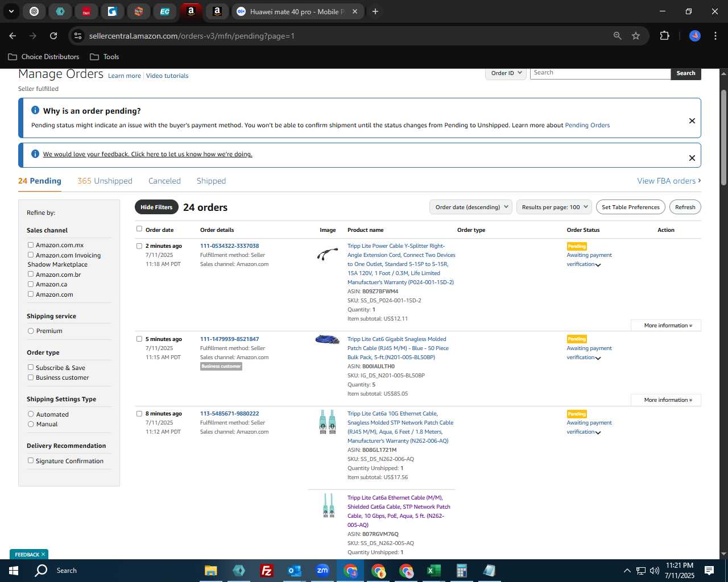Screen dimensions: 728x582
Task: Open FileZilla from the taskbar
Action: pyautogui.click(x=266, y=571)
